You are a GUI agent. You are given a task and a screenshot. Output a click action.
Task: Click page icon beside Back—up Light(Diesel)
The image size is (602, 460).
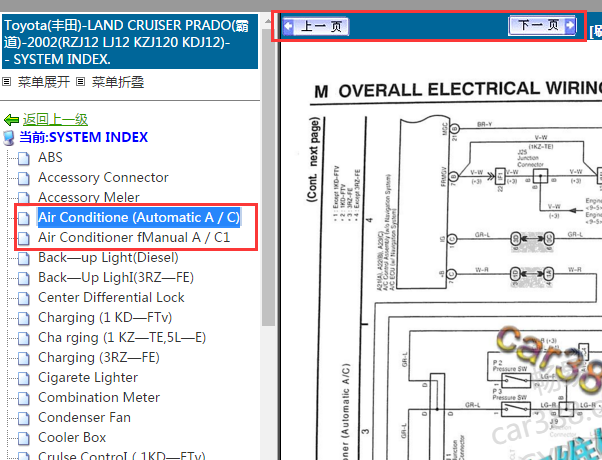point(24,258)
